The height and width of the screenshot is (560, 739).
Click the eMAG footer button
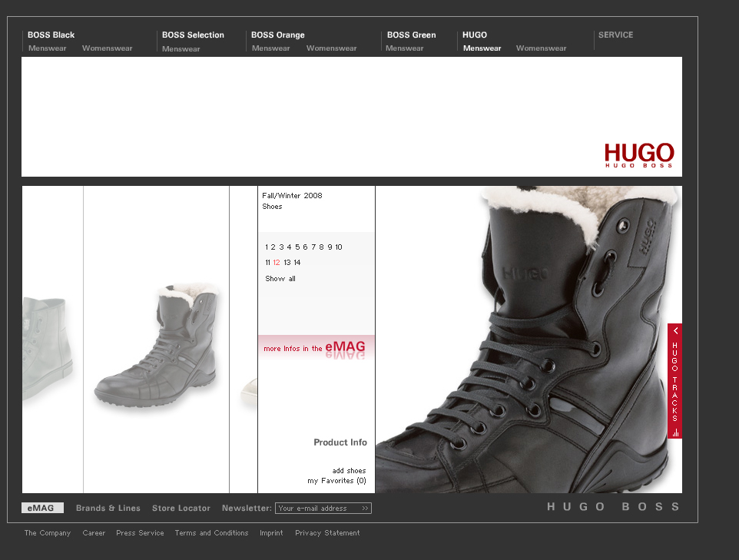[42, 508]
